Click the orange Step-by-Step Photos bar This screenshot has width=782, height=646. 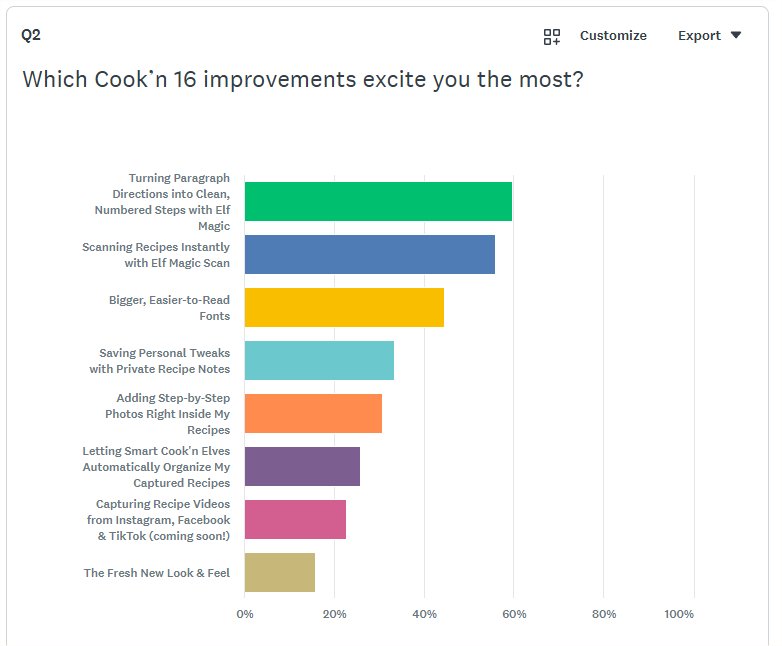coord(313,413)
